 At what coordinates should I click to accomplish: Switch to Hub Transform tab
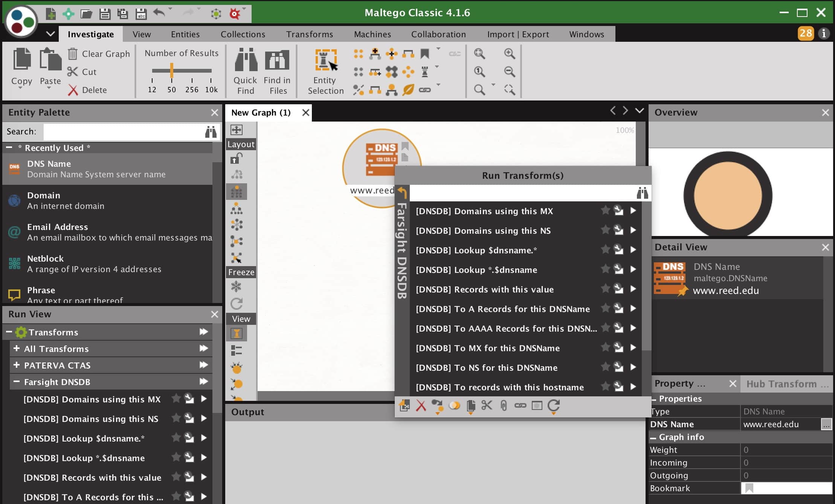coord(787,384)
